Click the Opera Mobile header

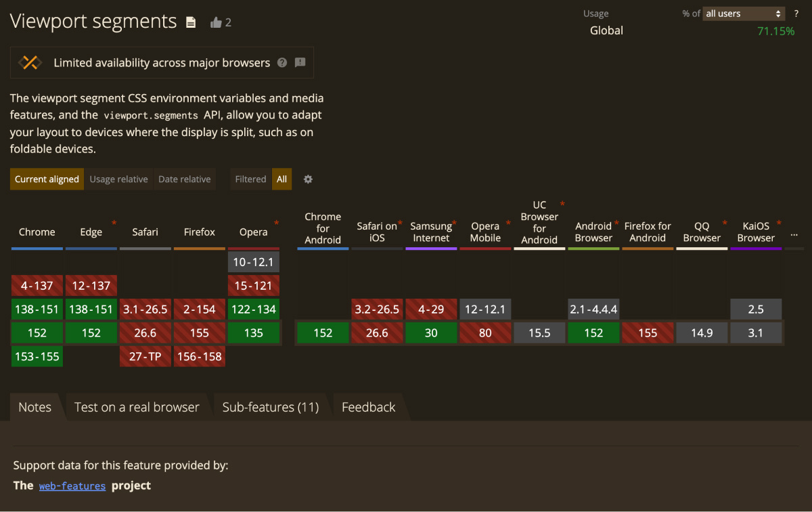click(x=485, y=232)
